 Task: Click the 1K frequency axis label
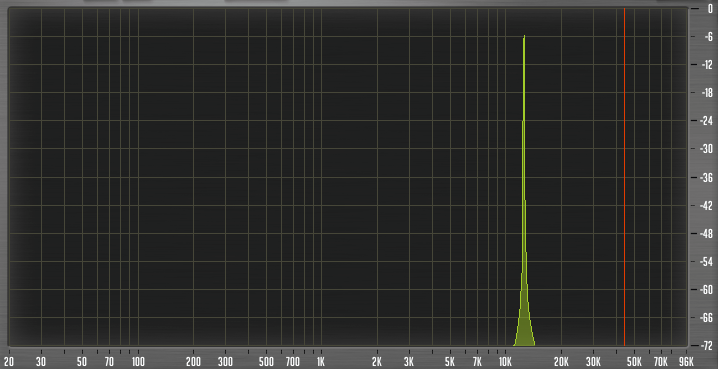(x=321, y=362)
